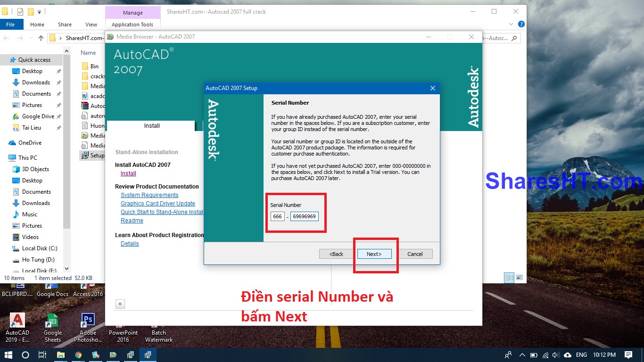Open the View ribbon tab

(x=91, y=25)
